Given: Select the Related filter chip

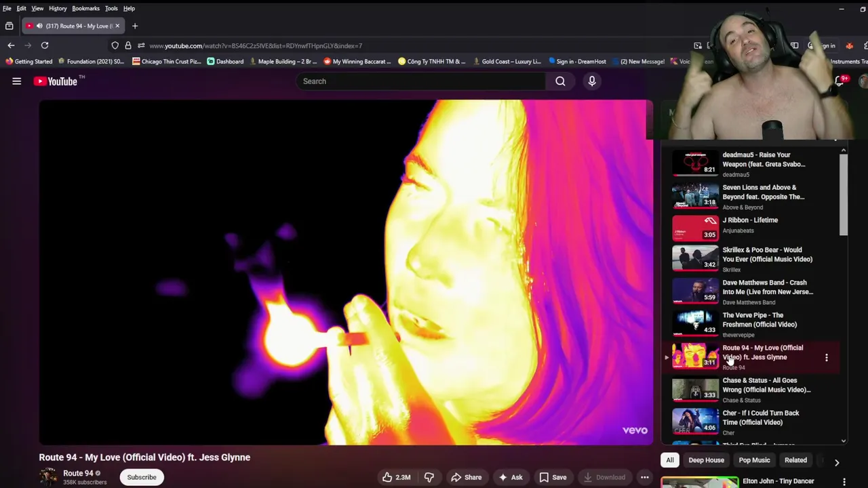Looking at the screenshot, I should (795, 460).
